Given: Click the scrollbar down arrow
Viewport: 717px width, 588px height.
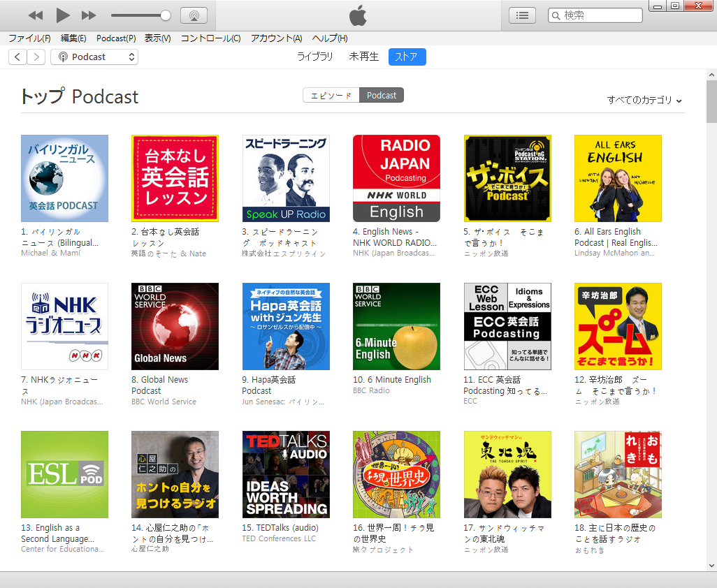Looking at the screenshot, I should (x=711, y=566).
